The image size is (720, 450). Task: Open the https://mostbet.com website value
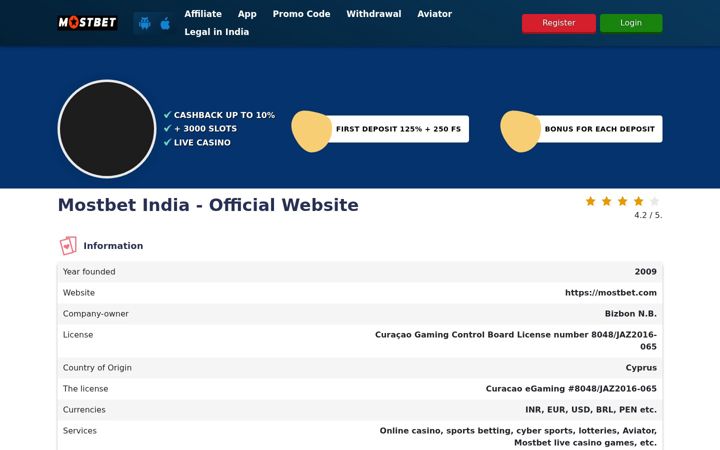[x=611, y=292]
